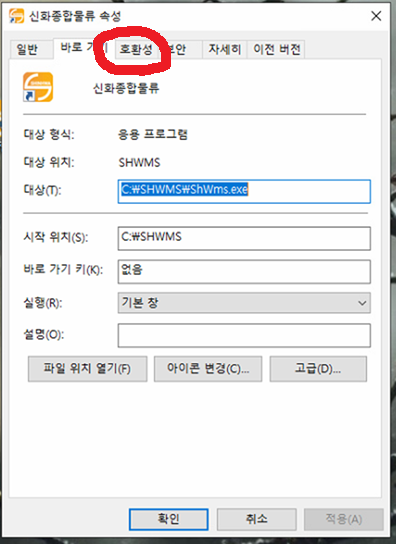
Task: Open the 실행(R) 기본 창 dropdown
Action: pyautogui.click(x=244, y=303)
